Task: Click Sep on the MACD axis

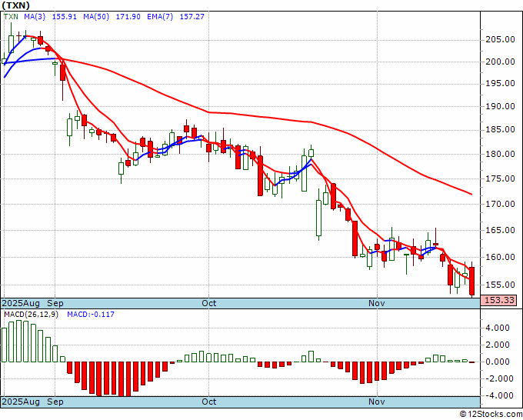Action: click(55, 402)
